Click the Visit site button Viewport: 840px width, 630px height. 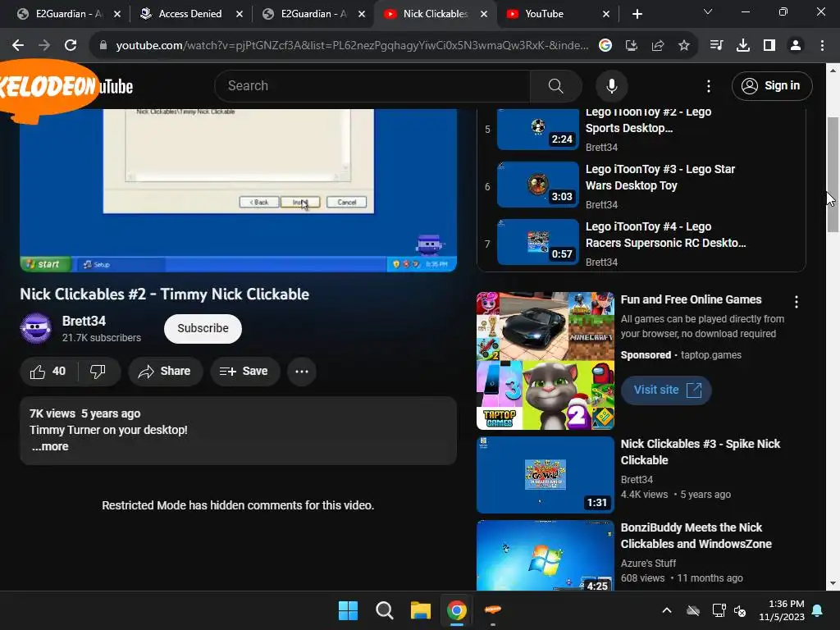point(666,390)
